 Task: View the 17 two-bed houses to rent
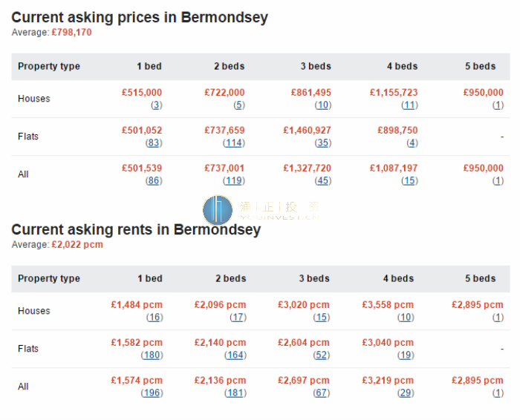point(238,318)
